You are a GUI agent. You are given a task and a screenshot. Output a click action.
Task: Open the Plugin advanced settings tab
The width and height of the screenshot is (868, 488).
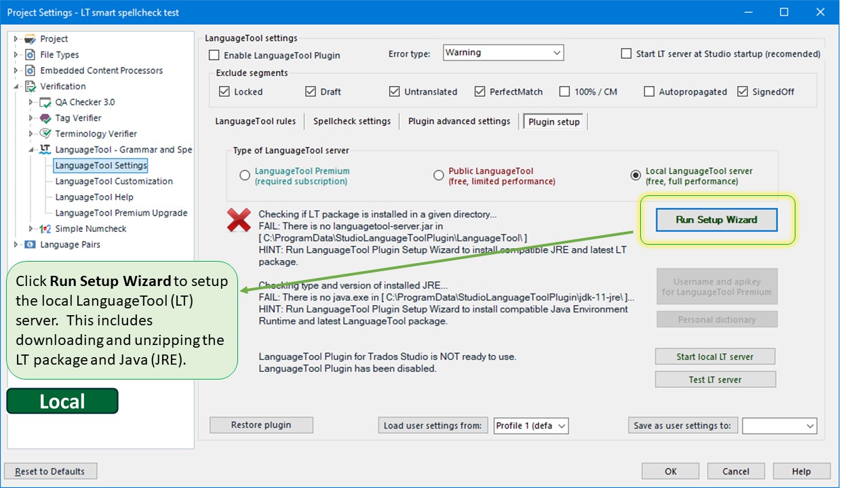[x=458, y=121]
